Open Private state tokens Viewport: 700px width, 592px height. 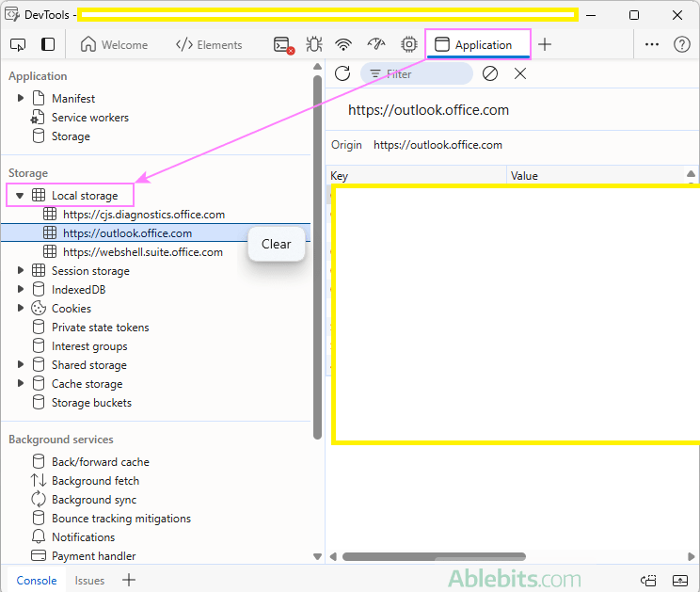tap(100, 328)
